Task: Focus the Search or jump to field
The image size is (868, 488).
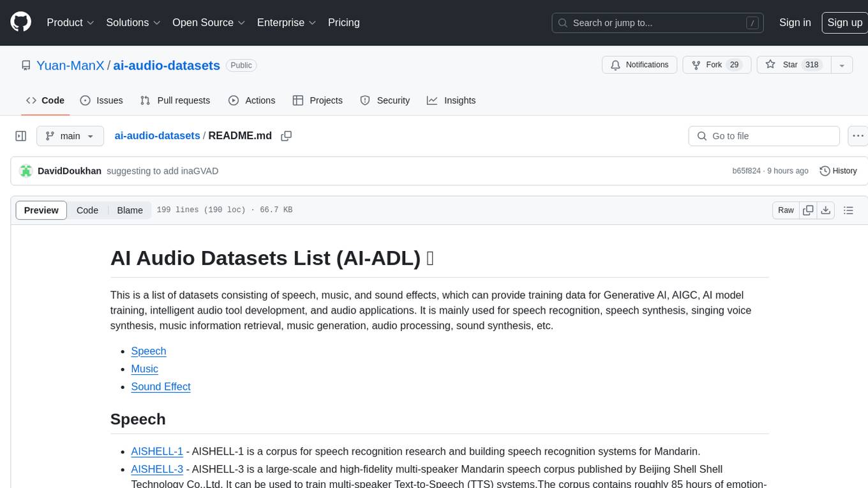Action: (x=658, y=23)
